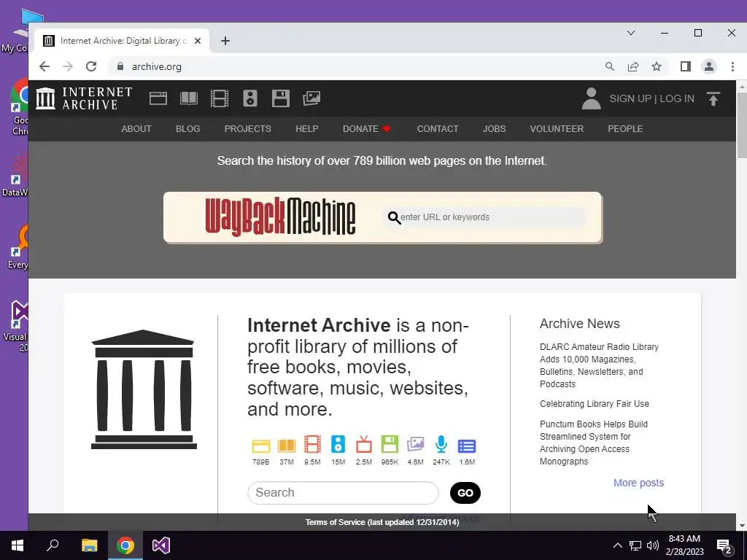Open the BLOG menu item
The height and width of the screenshot is (560, 747).
(187, 129)
